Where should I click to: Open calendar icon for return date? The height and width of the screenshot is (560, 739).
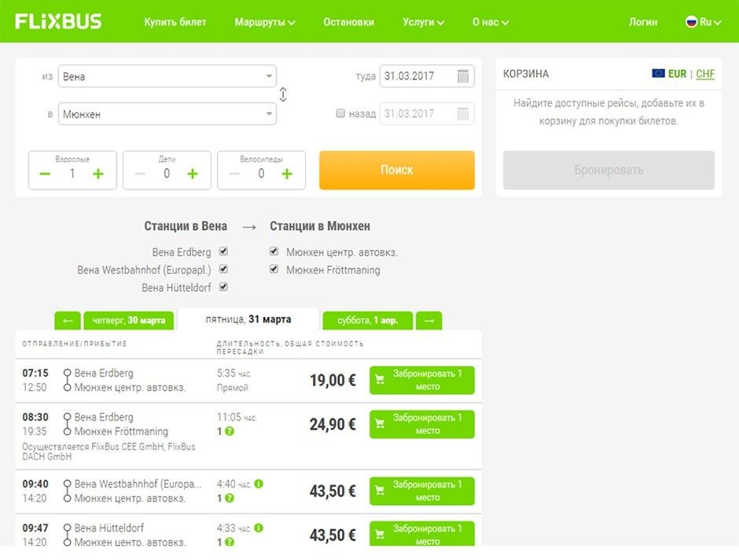coord(463,113)
